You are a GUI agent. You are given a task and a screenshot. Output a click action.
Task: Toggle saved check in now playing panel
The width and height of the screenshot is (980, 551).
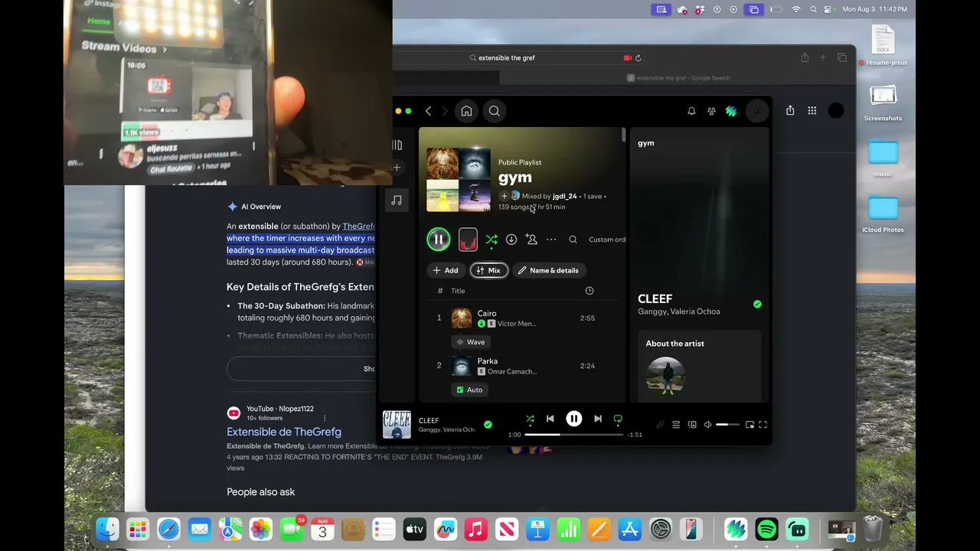(x=757, y=305)
